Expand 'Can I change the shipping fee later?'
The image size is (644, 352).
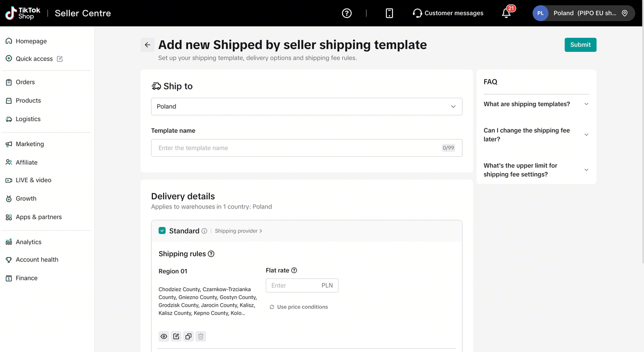pyautogui.click(x=536, y=134)
